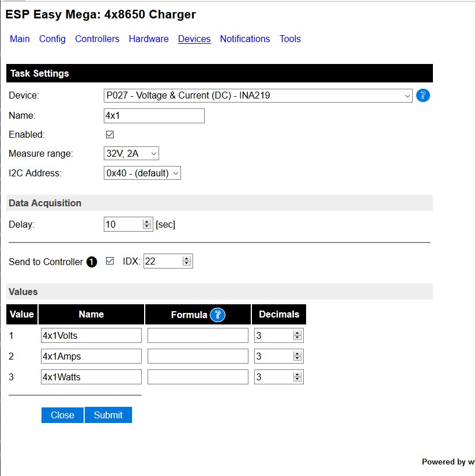475x476 pixels.
Task: Increase decimals for 4x1Volts row
Action: click(x=297, y=333)
